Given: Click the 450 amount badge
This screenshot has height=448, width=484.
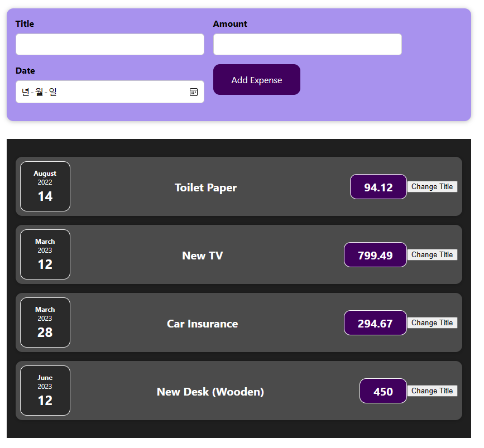Looking at the screenshot, I should [x=383, y=391].
